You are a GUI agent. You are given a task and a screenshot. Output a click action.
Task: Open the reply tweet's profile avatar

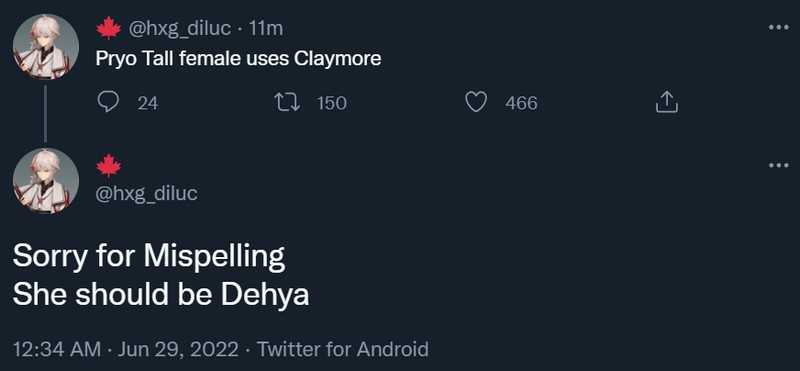46,181
